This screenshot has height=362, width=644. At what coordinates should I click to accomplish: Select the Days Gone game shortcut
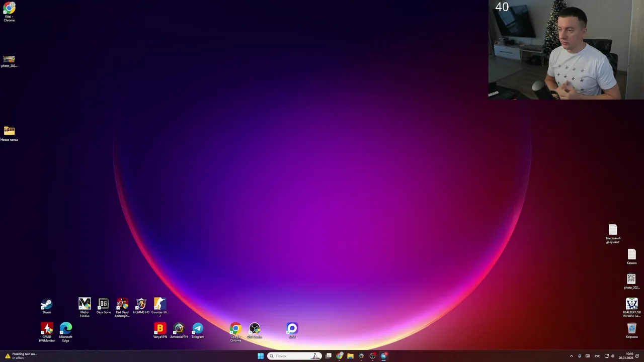[103, 306]
